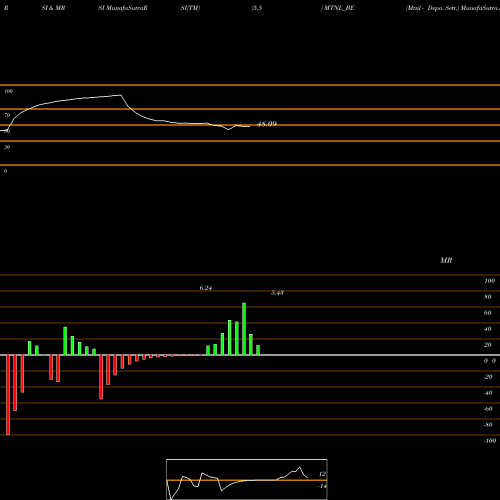Click the peak of the white RSI line
Viewport: 500px width, 500px height.
point(121,95)
